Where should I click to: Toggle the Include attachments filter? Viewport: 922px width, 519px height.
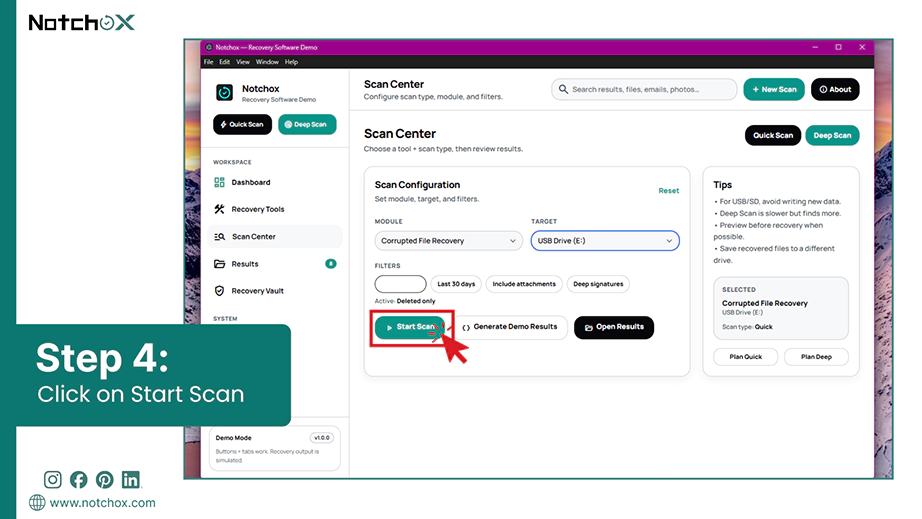point(524,284)
